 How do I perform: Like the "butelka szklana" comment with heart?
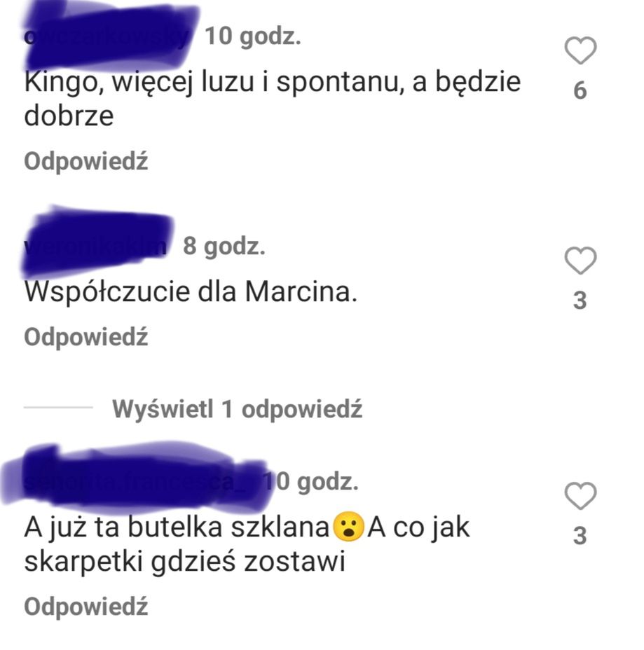[x=580, y=496]
